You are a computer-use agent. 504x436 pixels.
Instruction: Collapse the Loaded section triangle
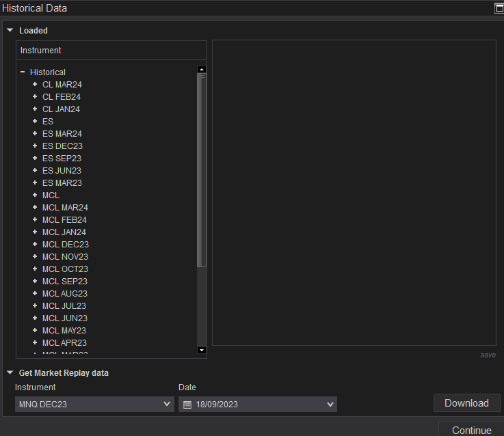(10, 30)
